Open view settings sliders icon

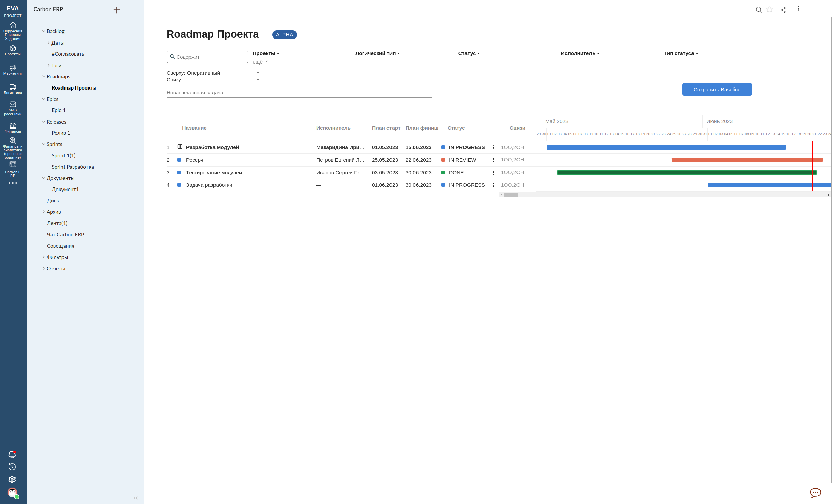783,10
